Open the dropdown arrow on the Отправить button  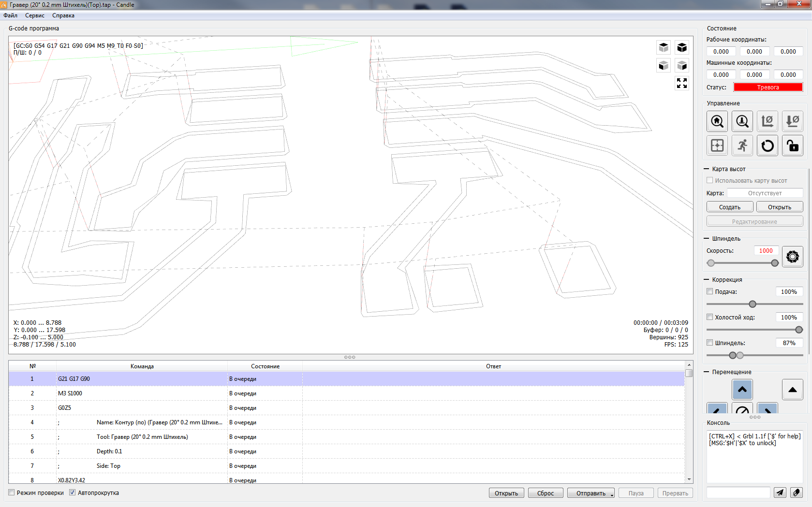(612, 494)
